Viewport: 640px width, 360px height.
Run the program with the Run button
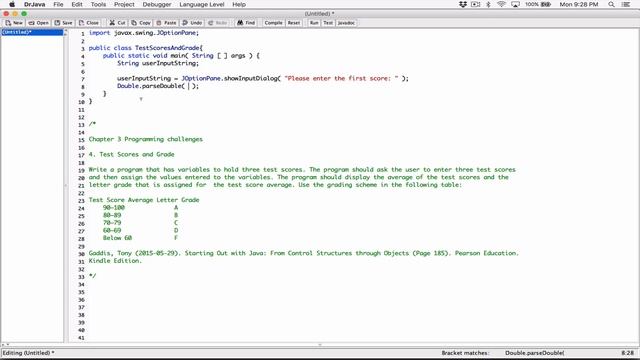[313, 23]
